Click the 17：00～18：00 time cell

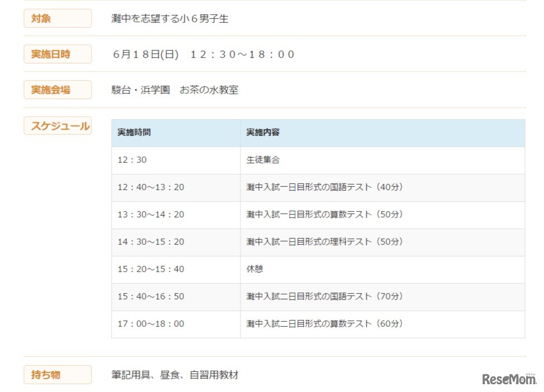[x=176, y=325]
